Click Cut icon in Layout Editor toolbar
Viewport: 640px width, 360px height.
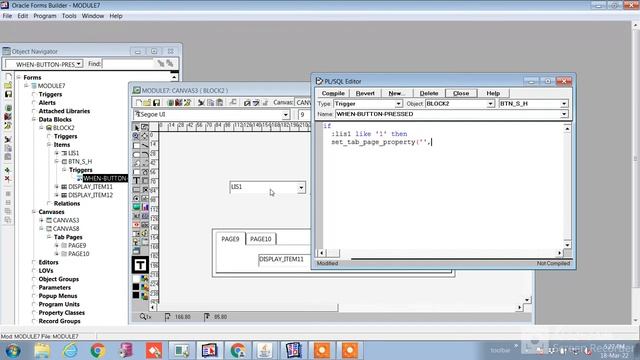[201, 102]
